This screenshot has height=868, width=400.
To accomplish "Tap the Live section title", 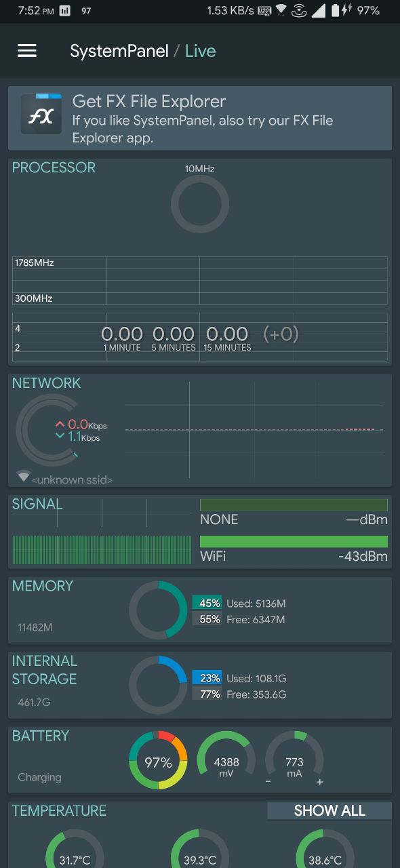I will coord(200,51).
